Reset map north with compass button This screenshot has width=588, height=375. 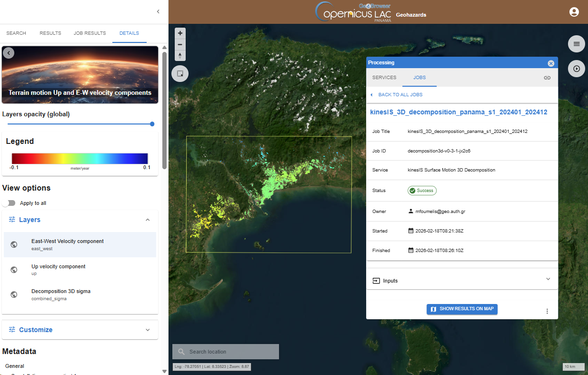tap(180, 56)
